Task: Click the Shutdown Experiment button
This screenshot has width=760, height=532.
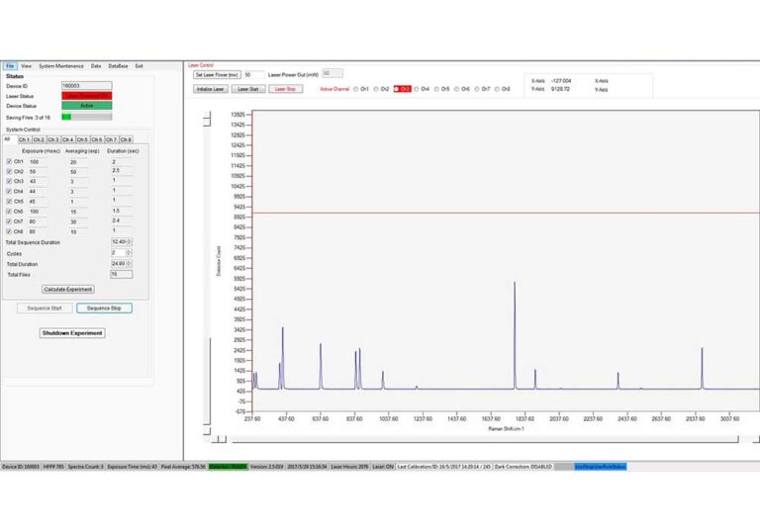Action: pos(72,333)
